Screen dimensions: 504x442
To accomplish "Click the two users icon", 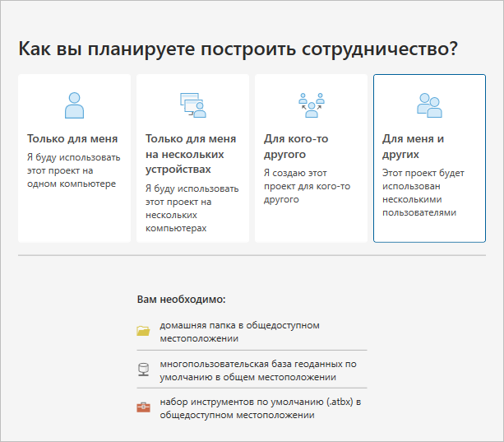I will [x=429, y=105].
